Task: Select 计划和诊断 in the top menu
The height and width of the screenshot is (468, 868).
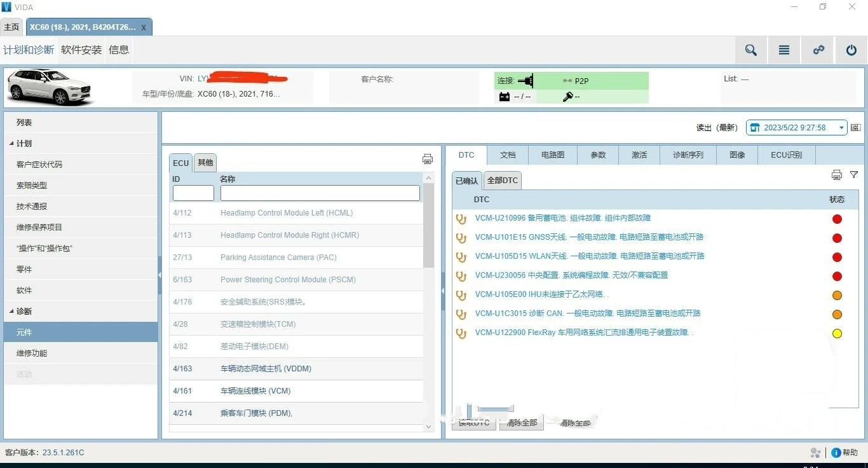Action: 29,50
